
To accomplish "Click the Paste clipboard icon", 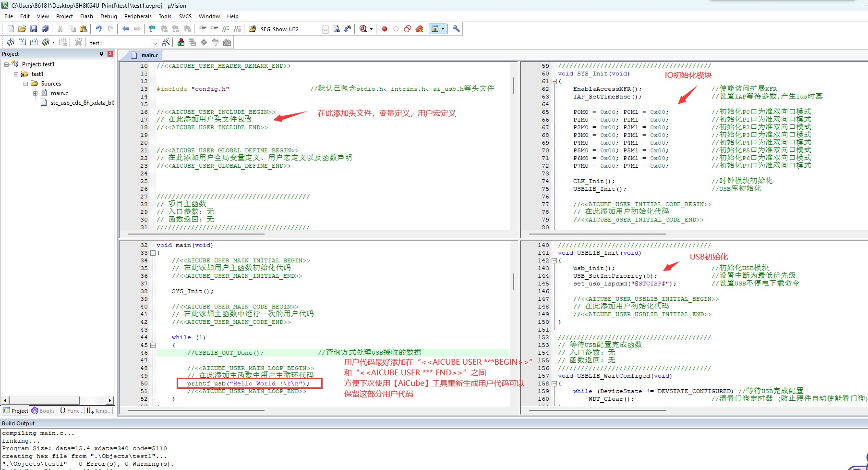I will tap(84, 29).
